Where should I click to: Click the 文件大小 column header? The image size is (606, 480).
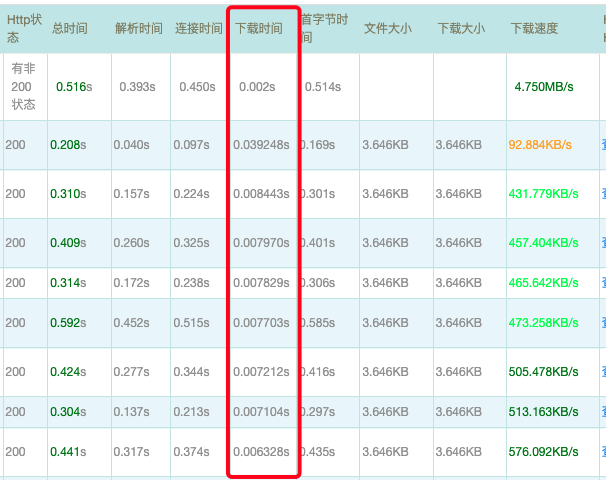coord(387,29)
